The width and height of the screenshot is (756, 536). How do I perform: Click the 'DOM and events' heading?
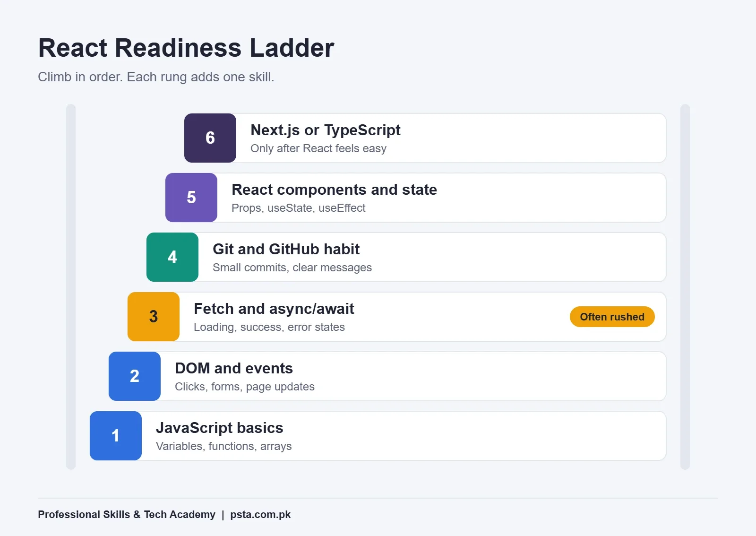[234, 368]
